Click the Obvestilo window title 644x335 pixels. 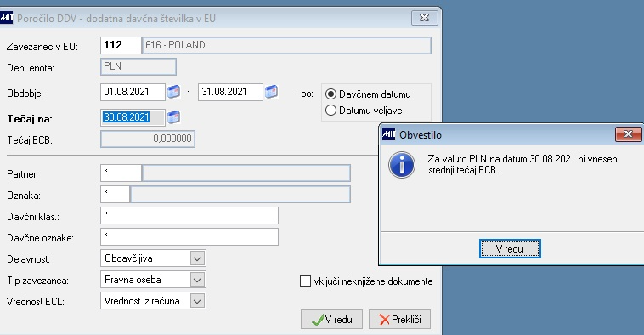(x=421, y=135)
